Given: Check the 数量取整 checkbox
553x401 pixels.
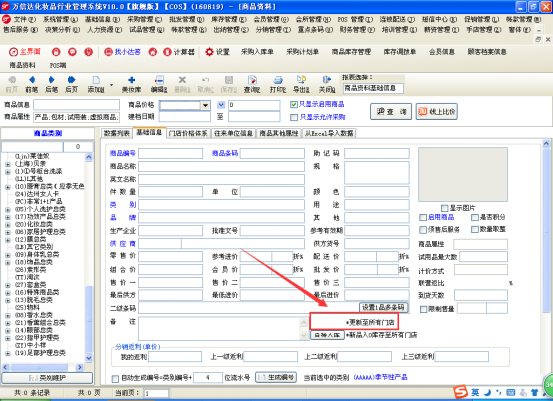Looking at the screenshot, I should [475, 230].
